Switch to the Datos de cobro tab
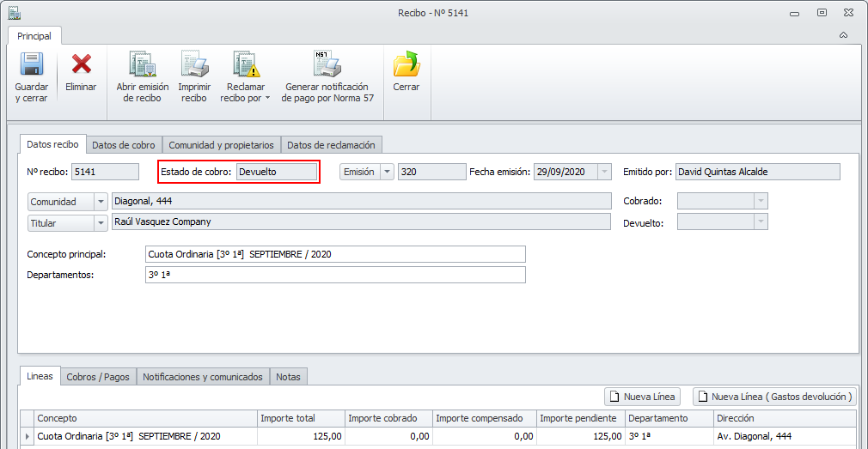Image resolution: width=868 pixels, height=449 pixels. (124, 145)
